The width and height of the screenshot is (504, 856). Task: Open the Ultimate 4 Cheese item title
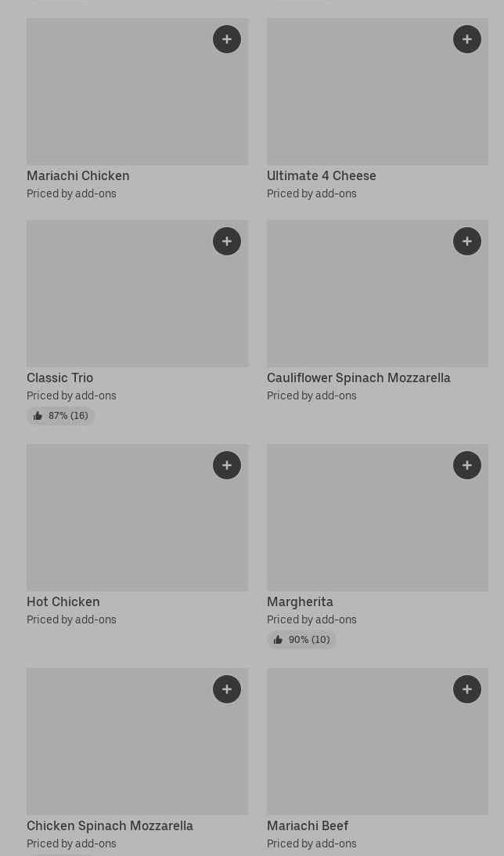[322, 176]
